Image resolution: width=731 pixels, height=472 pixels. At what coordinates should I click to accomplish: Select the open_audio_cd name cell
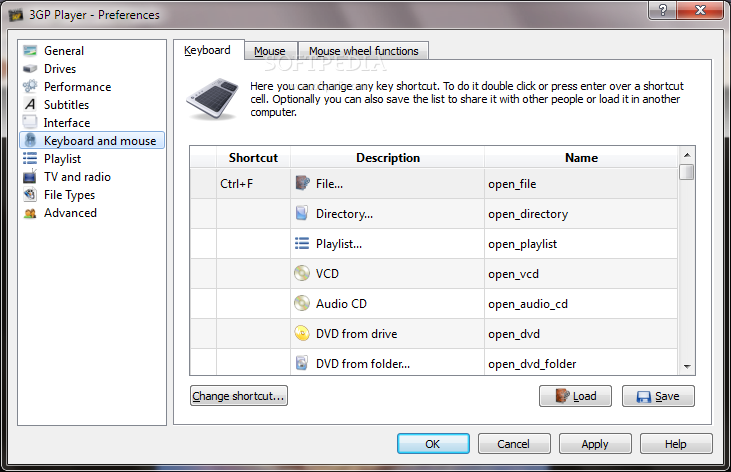581,303
